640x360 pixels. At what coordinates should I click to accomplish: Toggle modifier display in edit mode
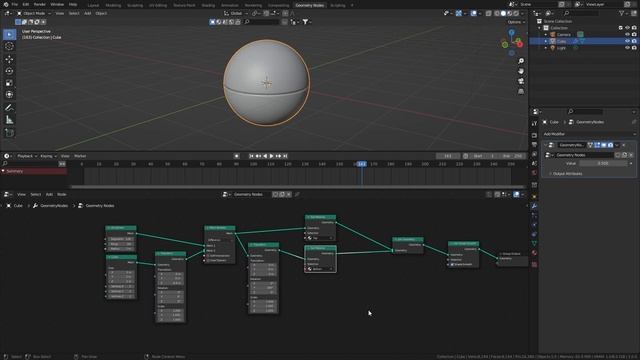[x=597, y=145]
